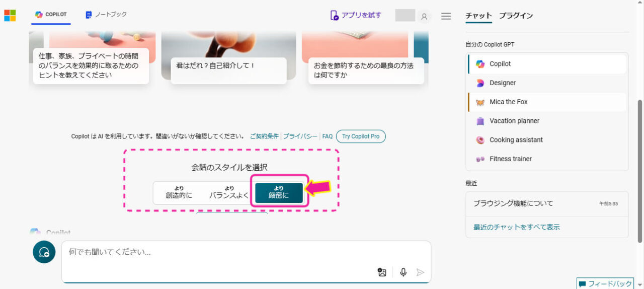Switch to the ノートブック tab
This screenshot has height=289, width=644.
106,15
